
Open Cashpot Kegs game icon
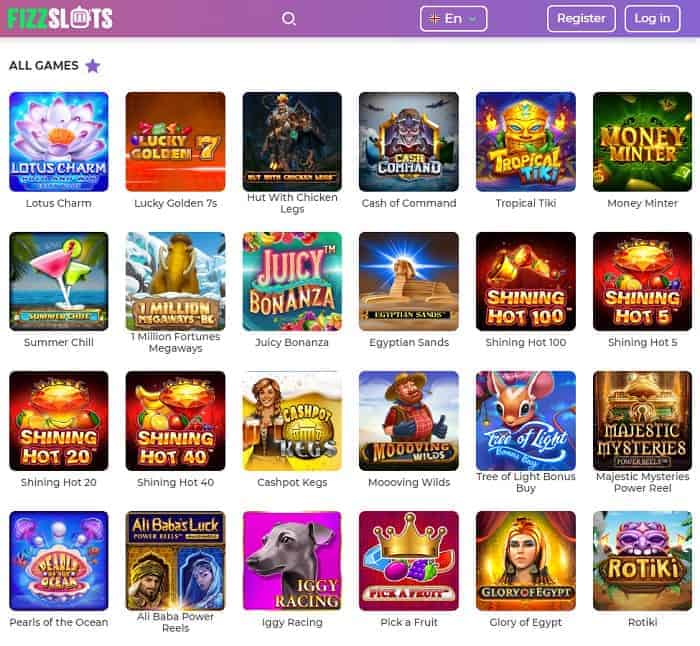coord(292,421)
